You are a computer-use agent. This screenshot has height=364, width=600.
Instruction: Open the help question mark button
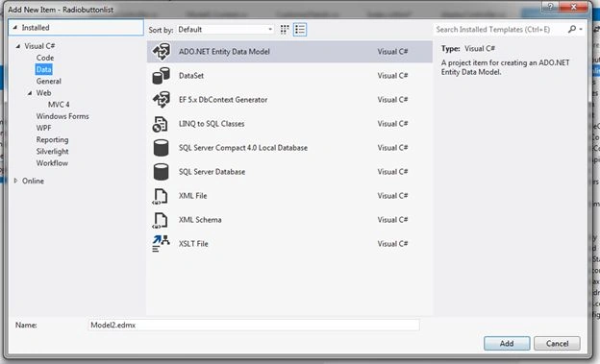tap(550, 7)
